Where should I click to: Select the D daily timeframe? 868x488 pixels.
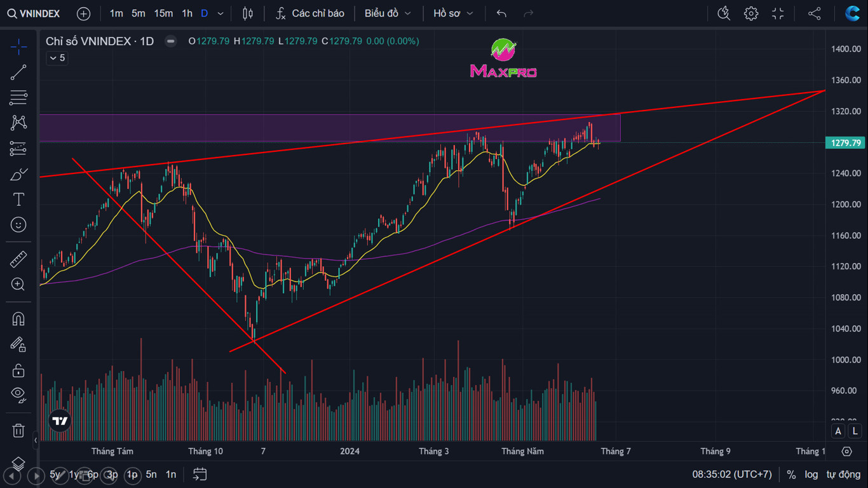[x=204, y=13]
